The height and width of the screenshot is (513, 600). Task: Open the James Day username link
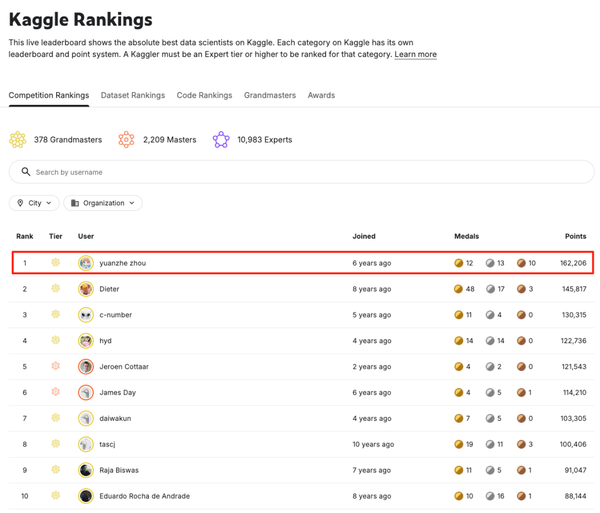[117, 392]
